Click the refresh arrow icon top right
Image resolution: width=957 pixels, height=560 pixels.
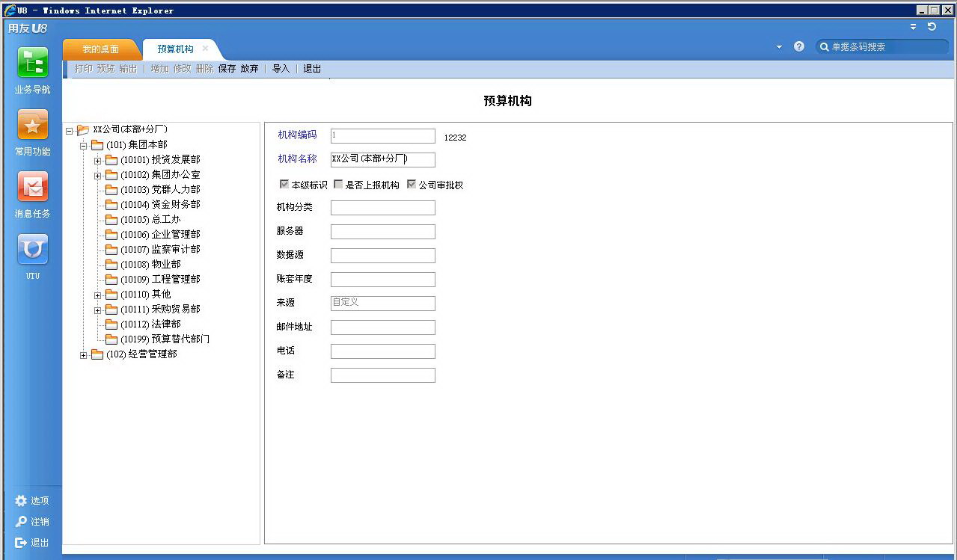pyautogui.click(x=932, y=26)
